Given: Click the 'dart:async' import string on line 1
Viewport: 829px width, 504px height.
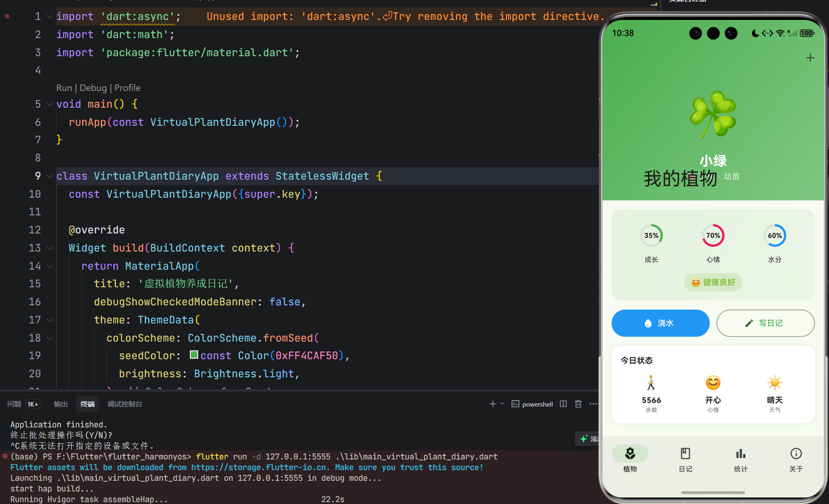Looking at the screenshot, I should point(138,17).
